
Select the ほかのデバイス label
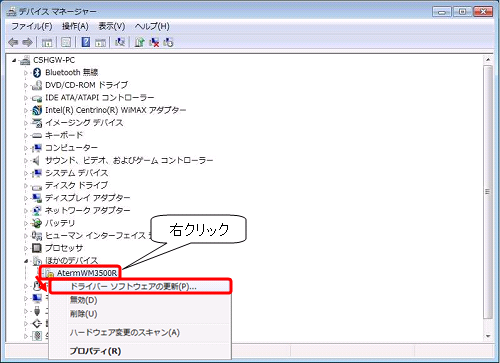tap(71, 261)
